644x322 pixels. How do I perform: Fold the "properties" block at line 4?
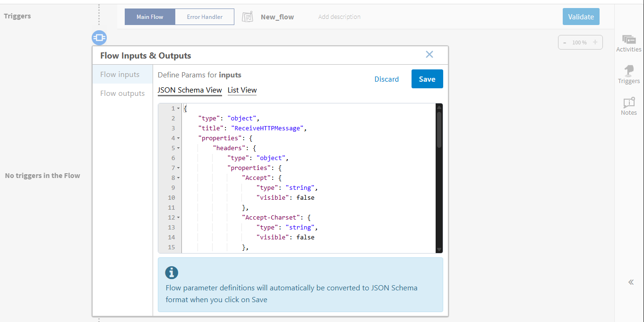click(178, 138)
